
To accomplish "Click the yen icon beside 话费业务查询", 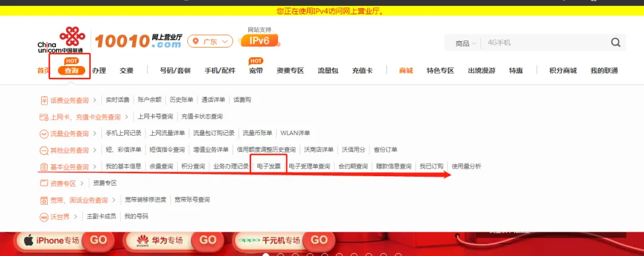I will 44,100.
